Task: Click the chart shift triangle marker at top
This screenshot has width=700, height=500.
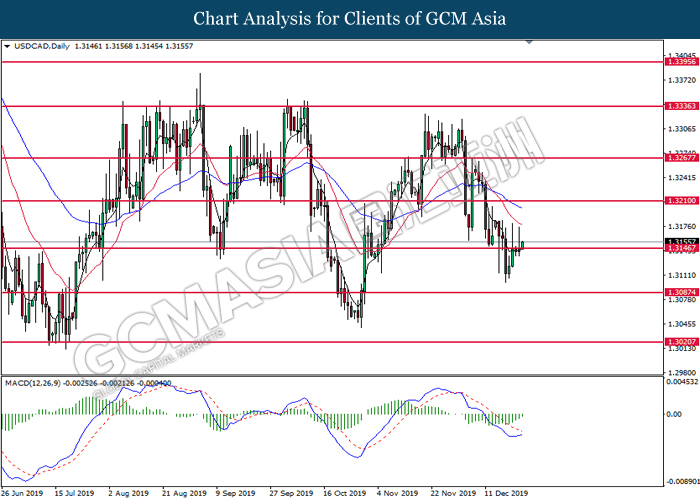Action: (x=529, y=42)
